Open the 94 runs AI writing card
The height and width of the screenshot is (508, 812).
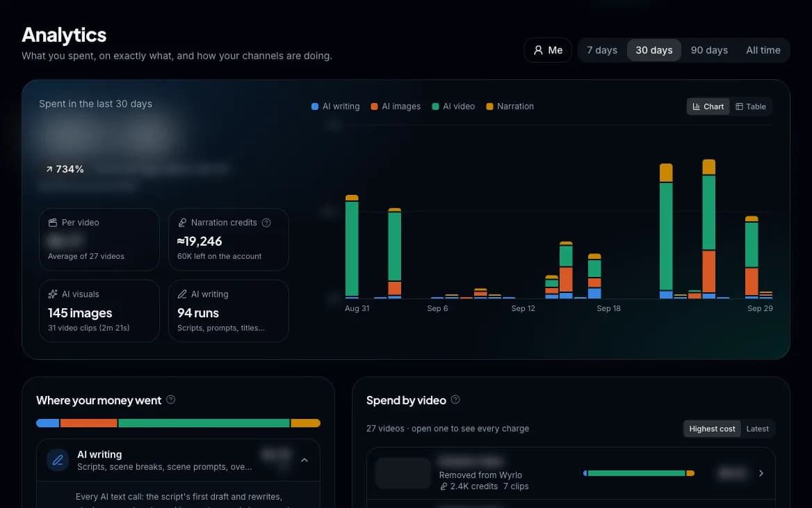click(x=228, y=311)
